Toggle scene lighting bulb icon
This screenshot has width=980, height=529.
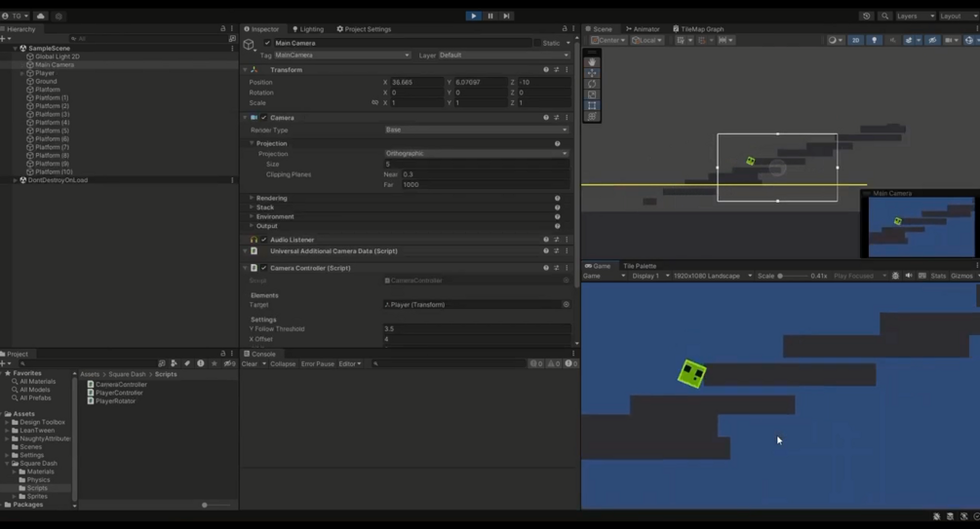(874, 40)
